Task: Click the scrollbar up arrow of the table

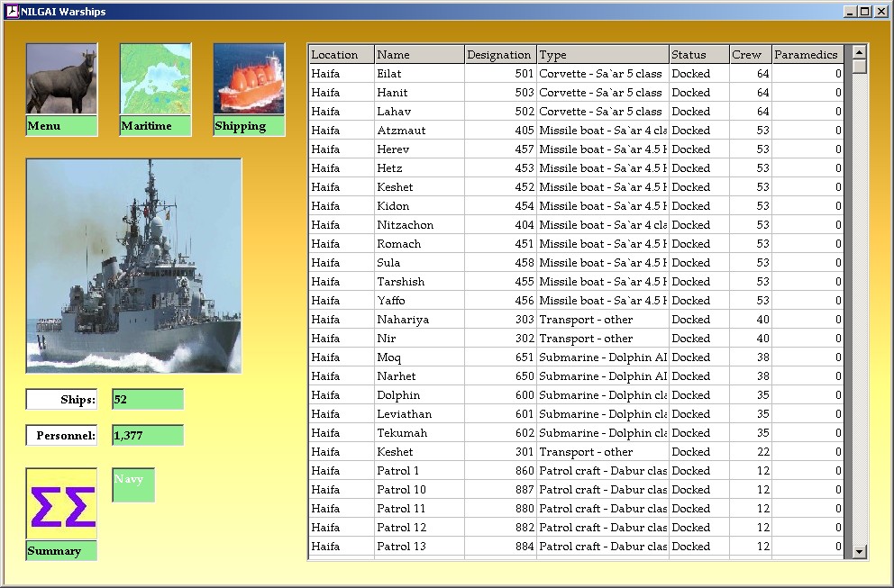Action: pos(859,51)
